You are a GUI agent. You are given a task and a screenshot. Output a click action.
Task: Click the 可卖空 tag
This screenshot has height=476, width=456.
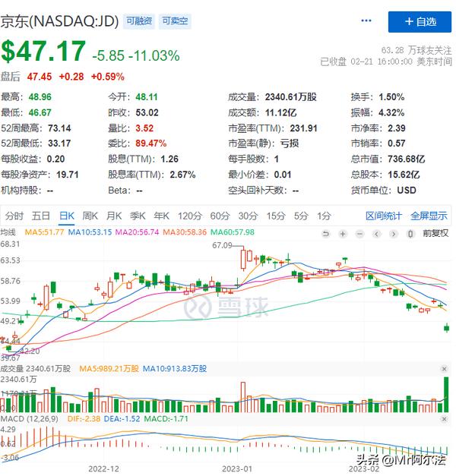[x=175, y=21]
